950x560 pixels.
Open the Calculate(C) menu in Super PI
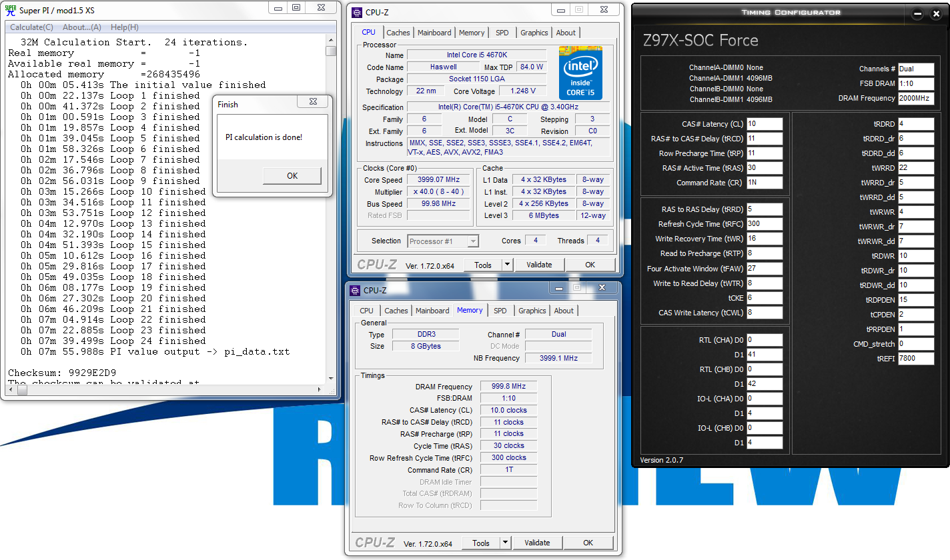pyautogui.click(x=31, y=27)
